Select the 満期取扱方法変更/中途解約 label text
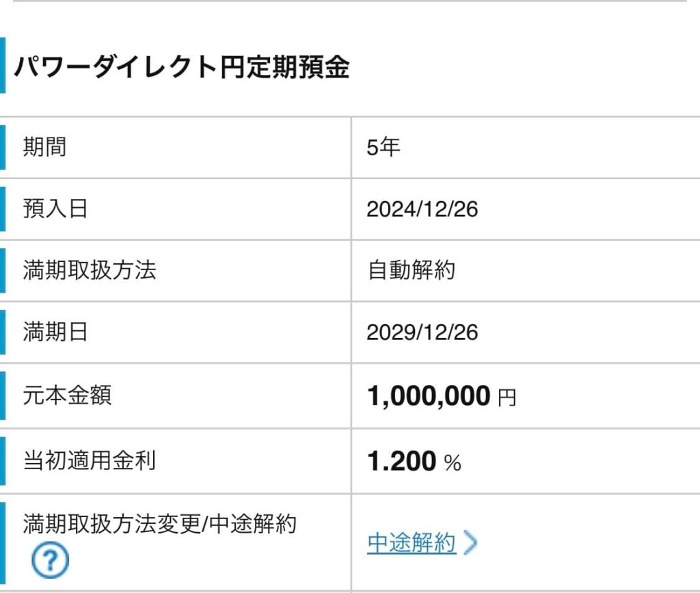The image size is (700, 593). click(x=160, y=524)
